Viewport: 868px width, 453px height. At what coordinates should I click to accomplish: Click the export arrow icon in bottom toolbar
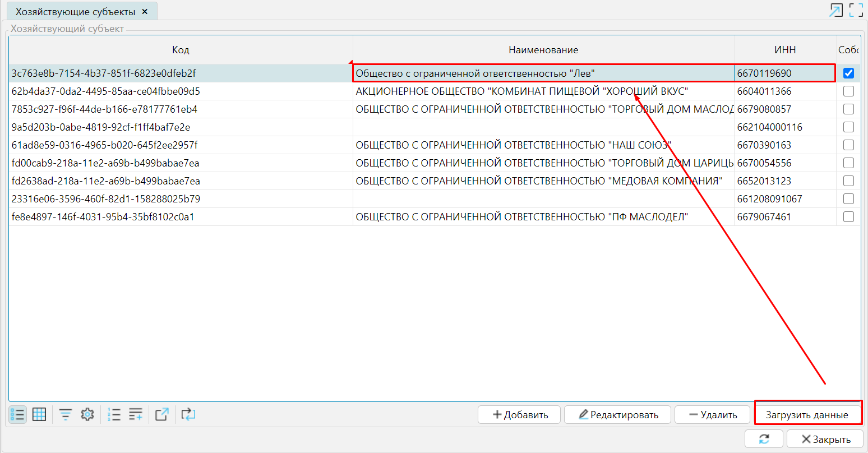click(x=161, y=415)
